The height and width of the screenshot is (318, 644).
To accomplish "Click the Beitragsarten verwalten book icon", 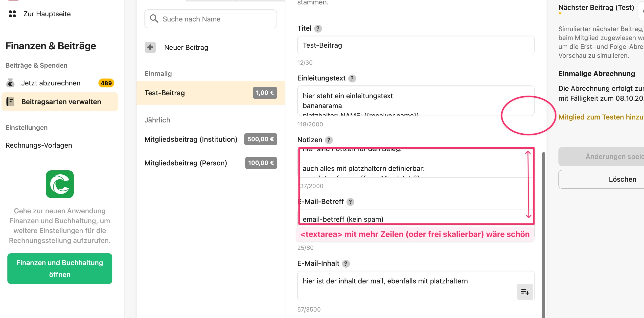I will click(x=10, y=102).
